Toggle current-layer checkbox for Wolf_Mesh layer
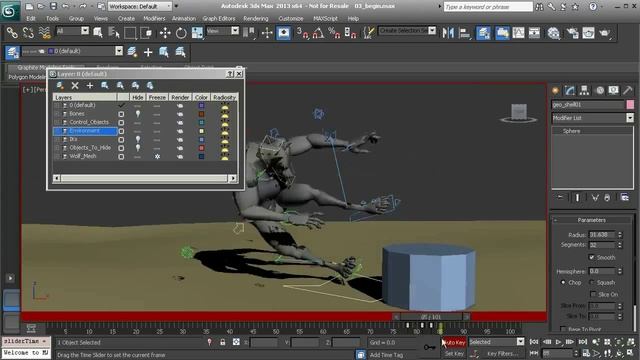Screen dimensions: 640x360 click(x=121, y=157)
